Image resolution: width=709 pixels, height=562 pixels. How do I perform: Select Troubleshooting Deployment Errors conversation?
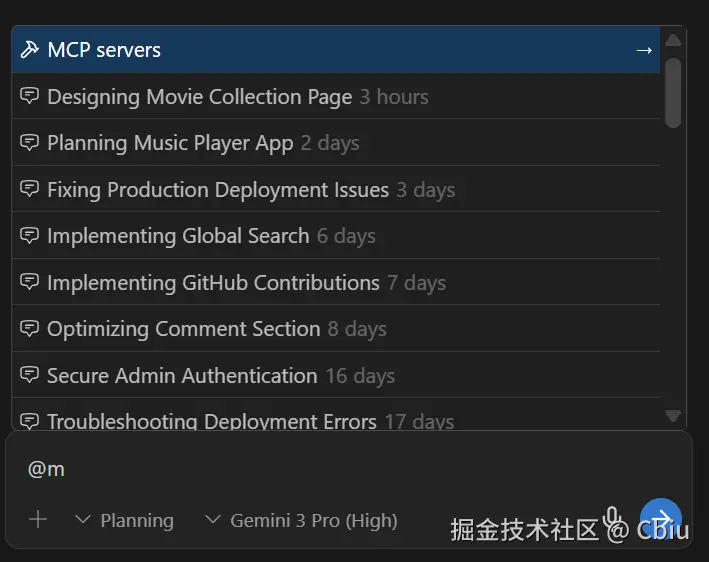pos(212,421)
